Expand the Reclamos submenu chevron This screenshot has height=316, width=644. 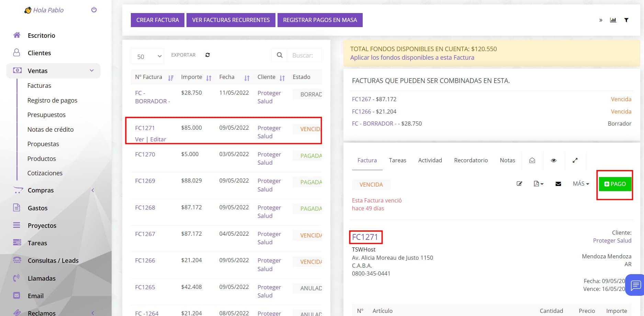[x=92, y=313]
